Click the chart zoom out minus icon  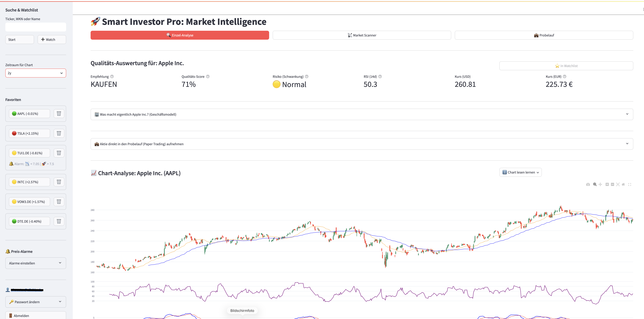click(613, 184)
